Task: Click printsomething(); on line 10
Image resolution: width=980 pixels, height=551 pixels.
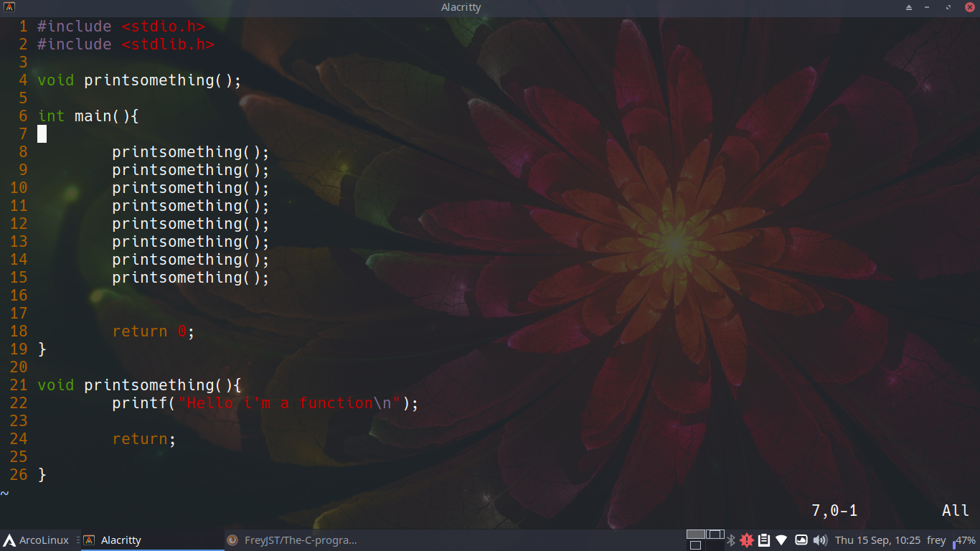Action: coord(191,188)
